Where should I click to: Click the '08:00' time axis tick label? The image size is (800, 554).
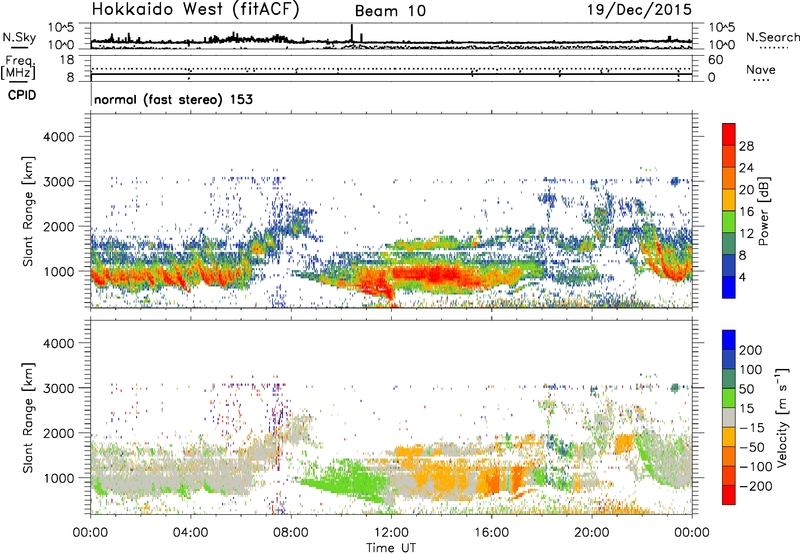tap(291, 533)
